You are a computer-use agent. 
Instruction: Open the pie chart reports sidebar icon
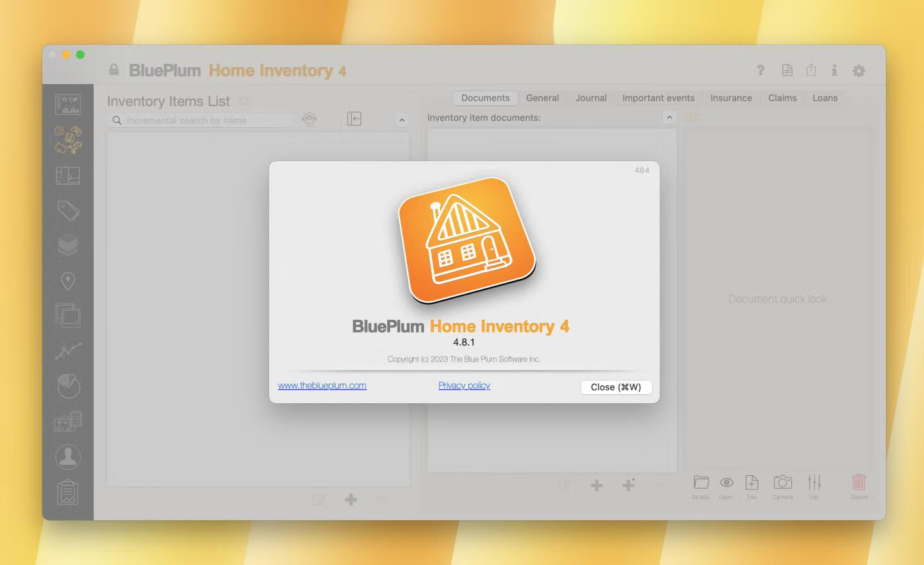[68, 385]
